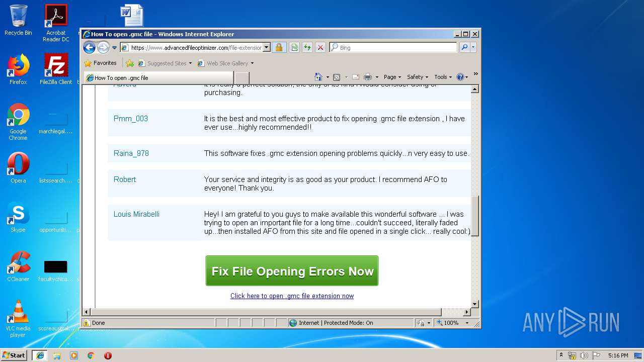The height and width of the screenshot is (362, 644).
Task: Open the security report lock icon
Action: (279, 48)
